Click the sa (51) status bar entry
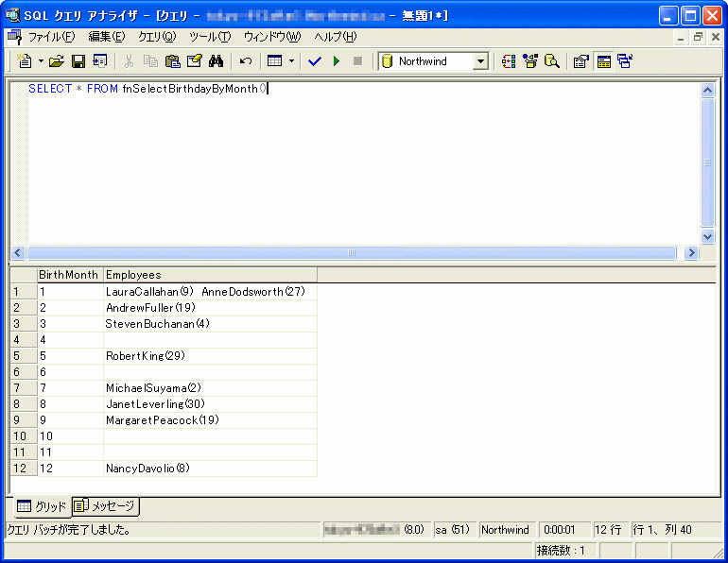 (x=454, y=530)
